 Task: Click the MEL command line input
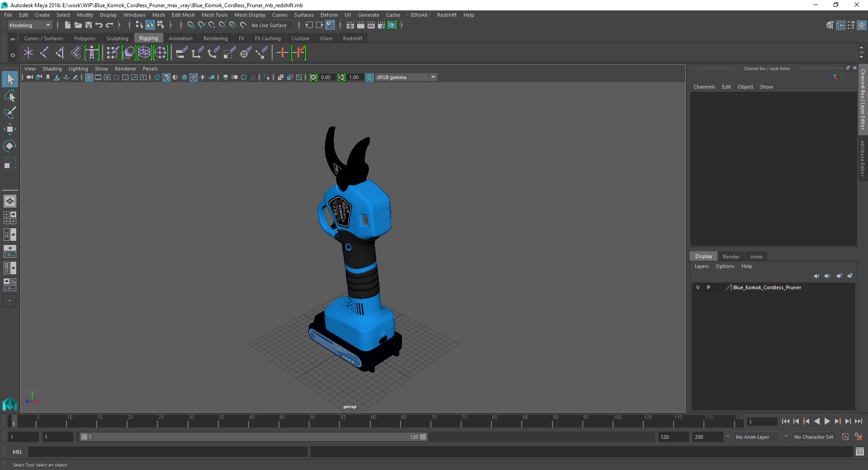(168, 452)
